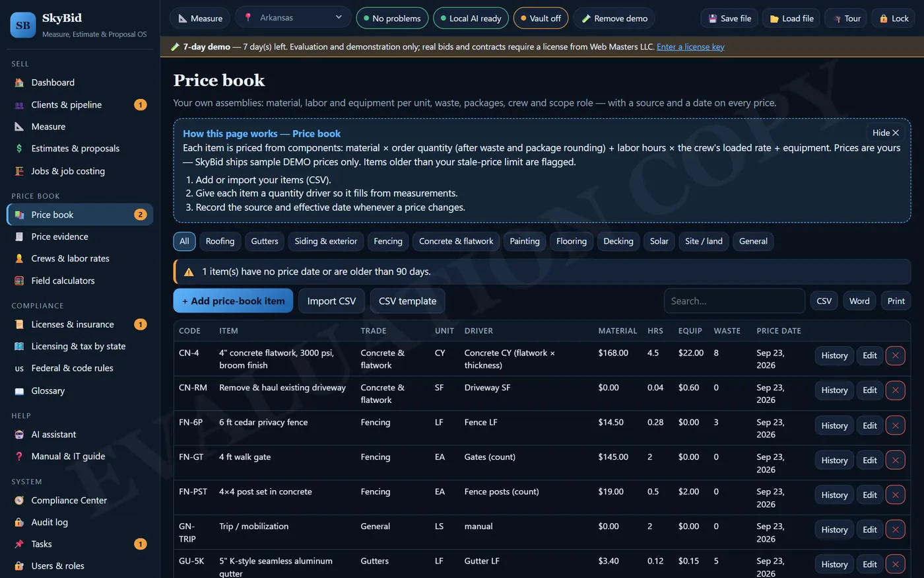Show the Concrete & flatwork category
The width and height of the screenshot is (924, 578).
(456, 241)
